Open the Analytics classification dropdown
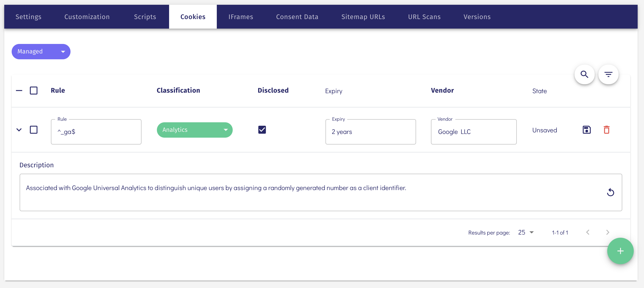Viewport: 644px width, 288px height. tap(195, 130)
